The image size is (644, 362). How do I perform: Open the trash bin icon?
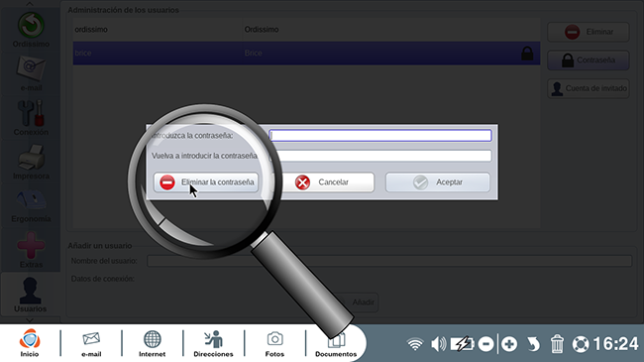click(x=557, y=343)
